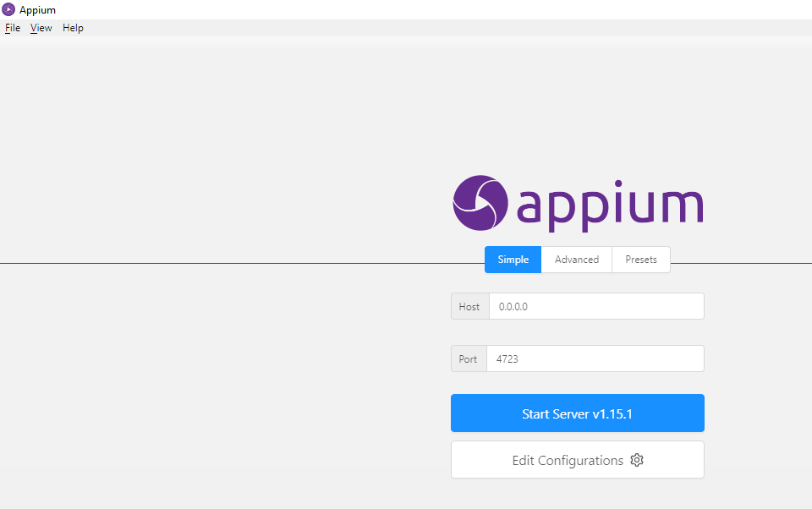Click the Host input field
Viewport: 812px width, 509px height.
596,307
